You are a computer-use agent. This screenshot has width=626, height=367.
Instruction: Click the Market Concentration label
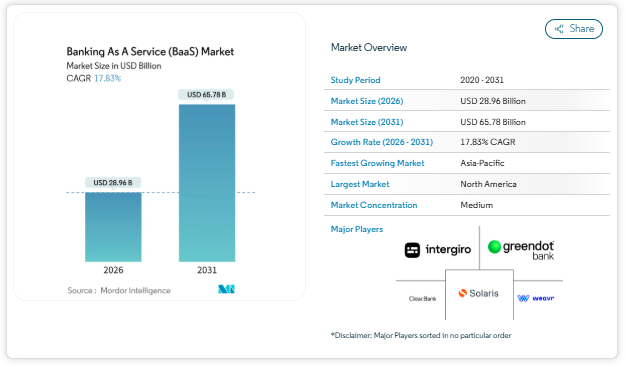coord(374,205)
